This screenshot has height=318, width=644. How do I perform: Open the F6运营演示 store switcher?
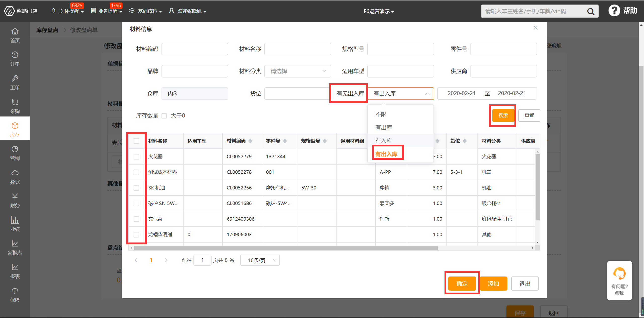point(379,11)
